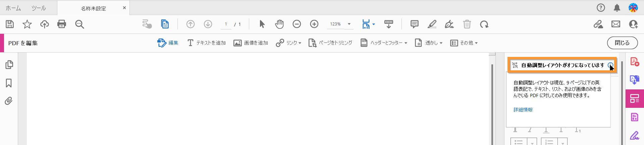
Task: Upload file to cloud icon
Action: point(45,24)
